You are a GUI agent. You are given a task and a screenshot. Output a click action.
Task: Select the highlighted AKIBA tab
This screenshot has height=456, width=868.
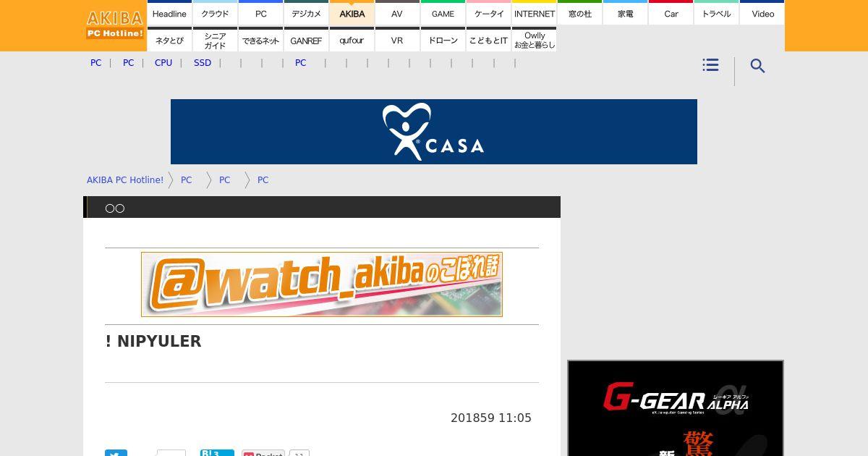click(352, 14)
